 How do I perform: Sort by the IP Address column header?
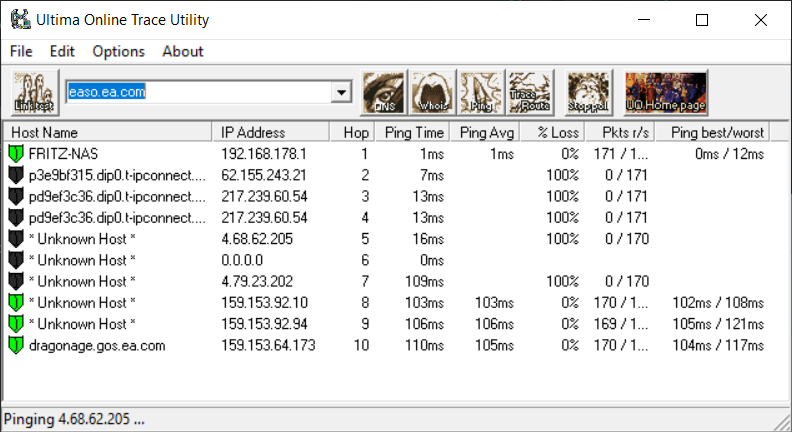(271, 132)
